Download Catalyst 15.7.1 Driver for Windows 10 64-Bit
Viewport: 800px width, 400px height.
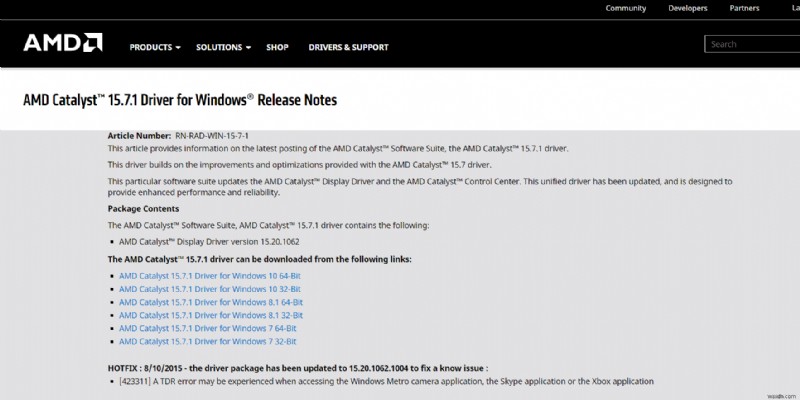click(x=210, y=276)
